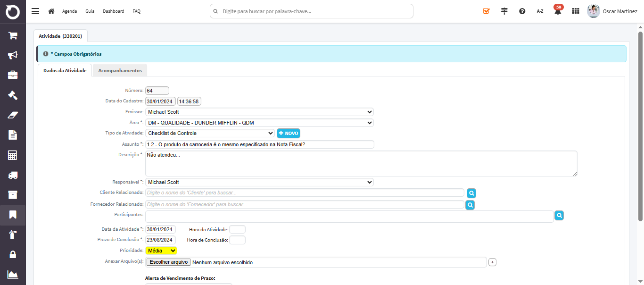Switch to the Acompanhamentos tab
Image resolution: width=644 pixels, height=285 pixels.
click(x=120, y=70)
